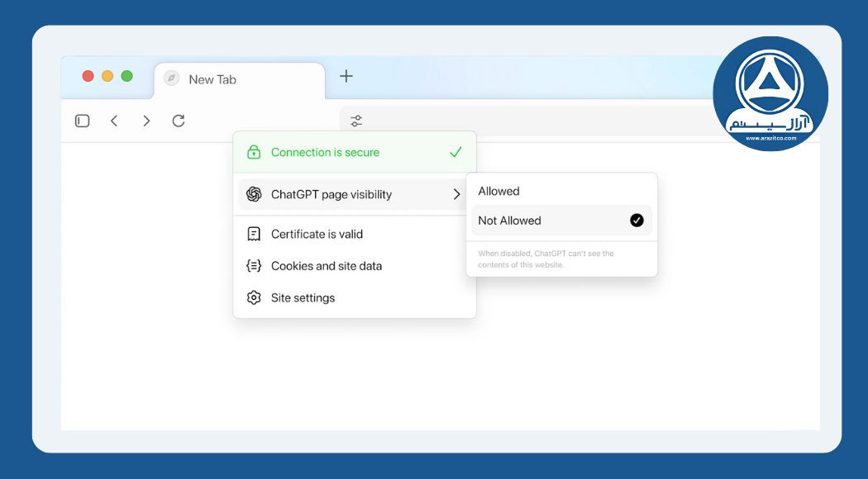Click the cookies braces icon
Viewport: 868px width, 479px height.
pos(254,266)
